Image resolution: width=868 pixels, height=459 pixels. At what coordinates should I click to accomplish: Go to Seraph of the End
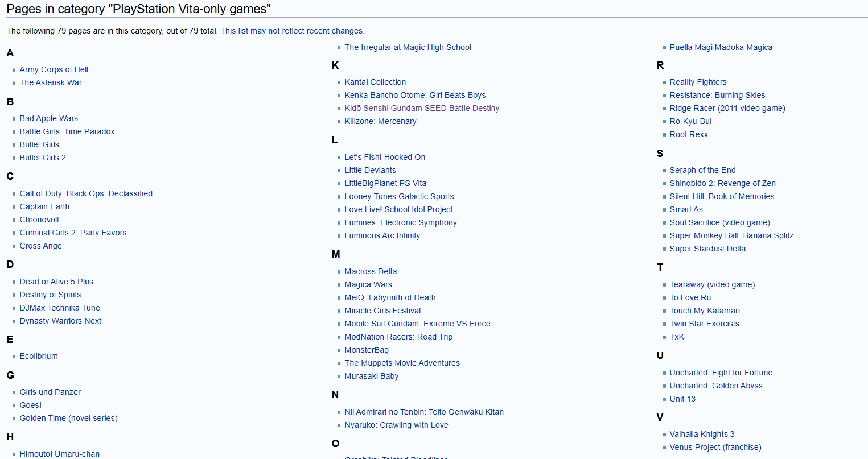click(x=702, y=170)
